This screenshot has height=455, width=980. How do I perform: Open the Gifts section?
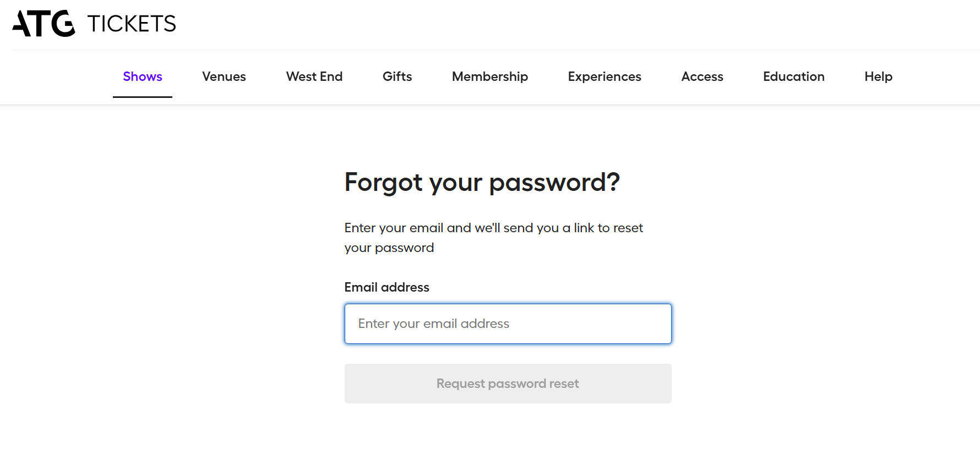click(x=397, y=76)
